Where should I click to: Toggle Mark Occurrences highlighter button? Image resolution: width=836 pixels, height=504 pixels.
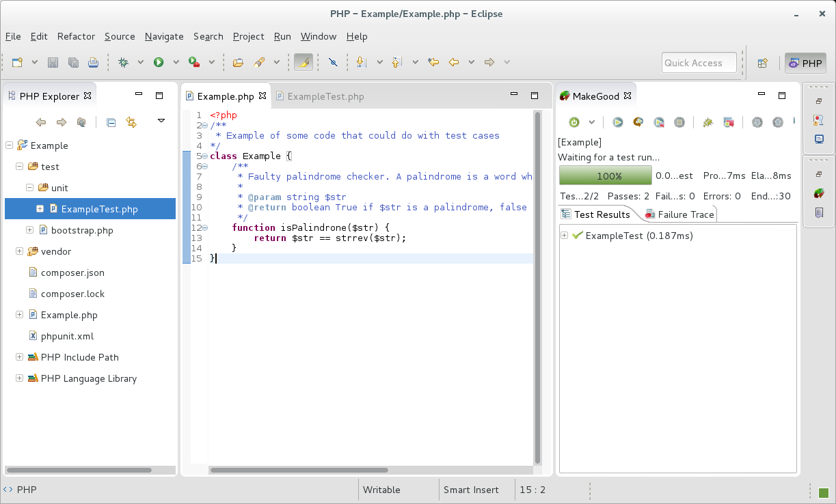[x=304, y=62]
